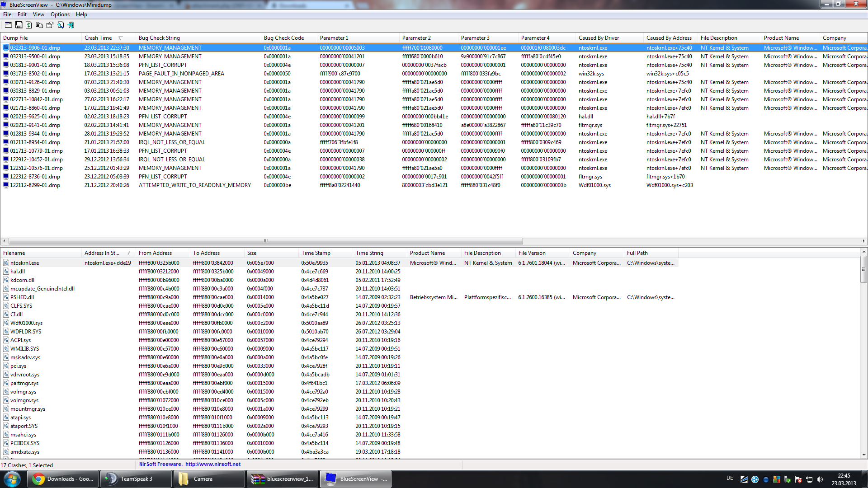Click the upper pane horizontal scrollbar thumb
Image resolution: width=868 pixels, height=488 pixels.
[x=265, y=241]
